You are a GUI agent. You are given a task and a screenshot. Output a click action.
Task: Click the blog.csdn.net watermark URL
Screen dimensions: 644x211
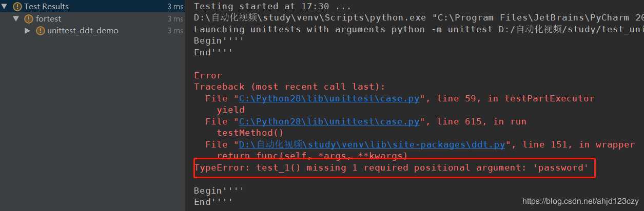point(580,202)
